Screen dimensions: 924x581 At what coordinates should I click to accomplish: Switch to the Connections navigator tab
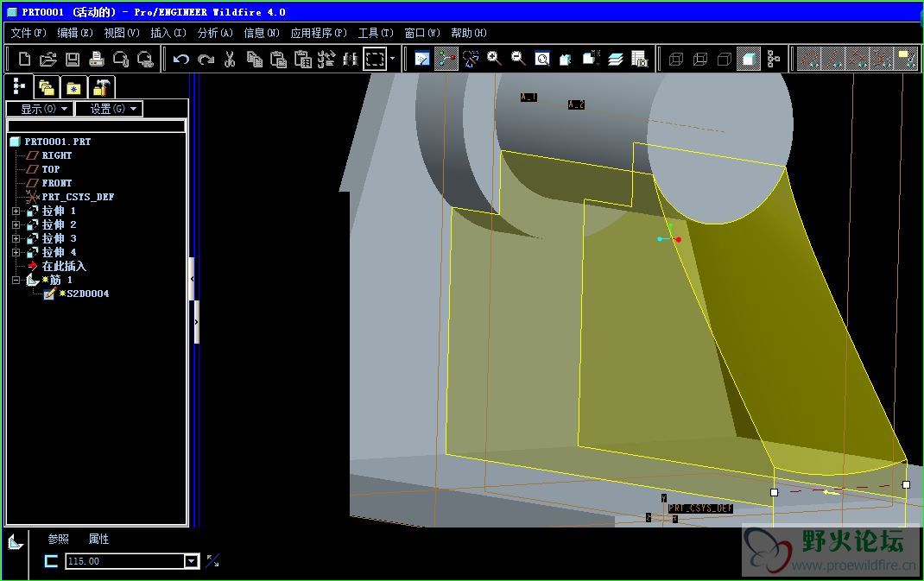point(101,88)
